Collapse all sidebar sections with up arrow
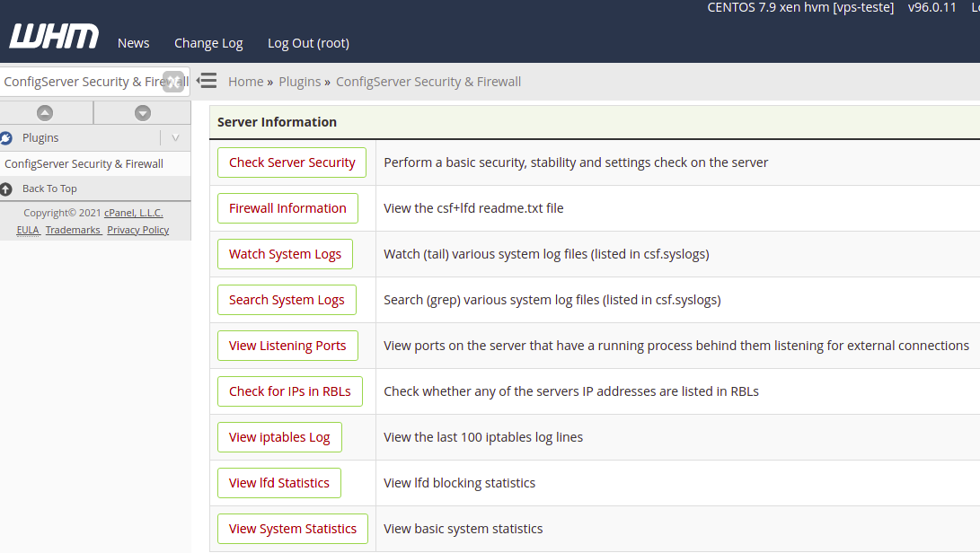This screenshot has height=553, width=980. (x=45, y=113)
